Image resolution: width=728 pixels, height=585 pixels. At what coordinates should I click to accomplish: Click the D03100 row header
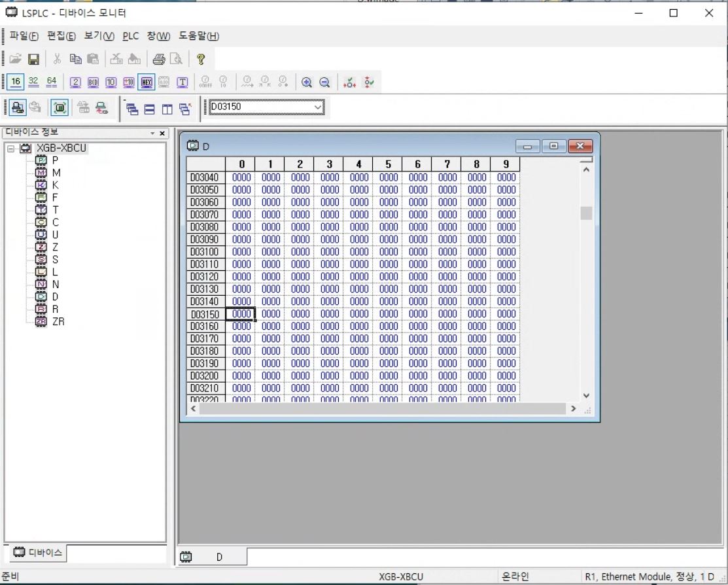tap(205, 252)
